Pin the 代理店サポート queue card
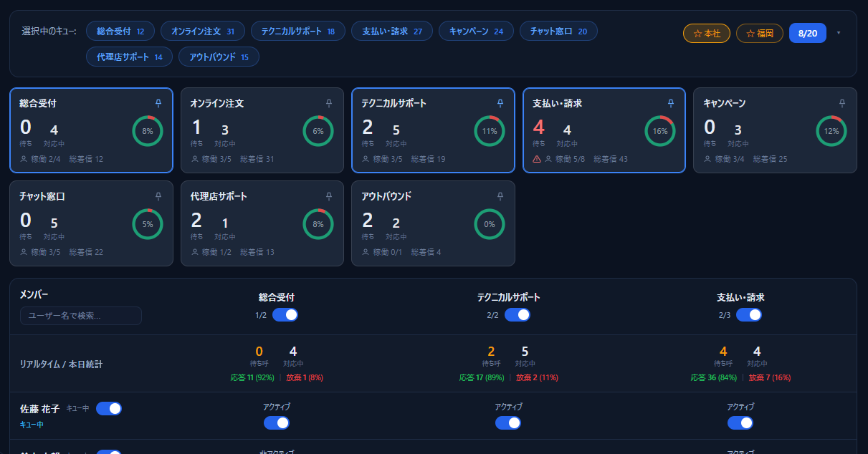The image size is (868, 454). click(329, 196)
